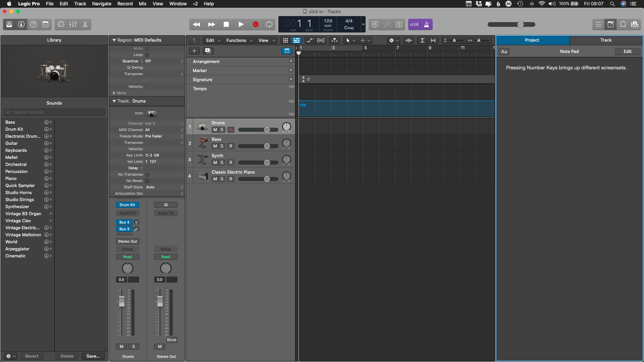
Task: Open the Editors scissors button
Action: pos(85,24)
